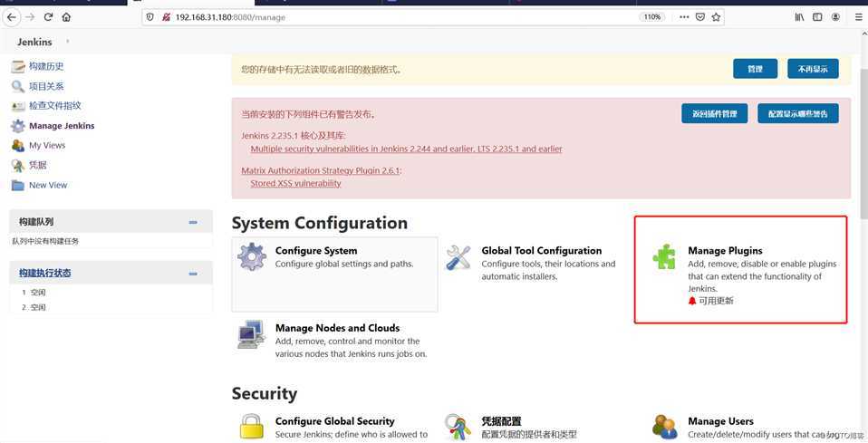Image resolution: width=868 pixels, height=443 pixels.
Task: Collapse the 构建队列 panel
Action: pyautogui.click(x=193, y=222)
